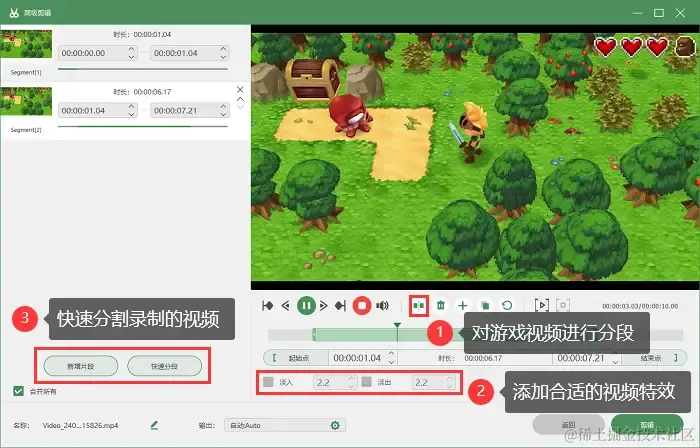Click the green 剪辑 clip button
Viewport: 700px width, 448px height.
tap(647, 424)
